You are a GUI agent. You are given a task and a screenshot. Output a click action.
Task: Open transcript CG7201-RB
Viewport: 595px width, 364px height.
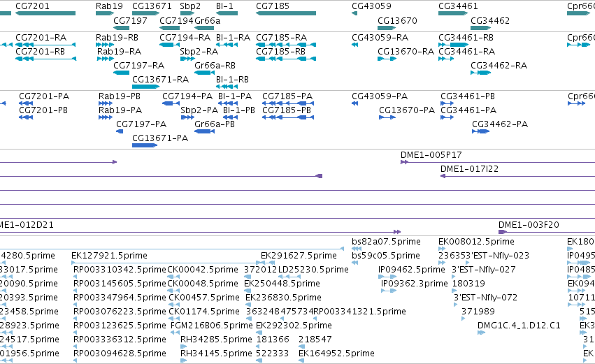[41, 52]
